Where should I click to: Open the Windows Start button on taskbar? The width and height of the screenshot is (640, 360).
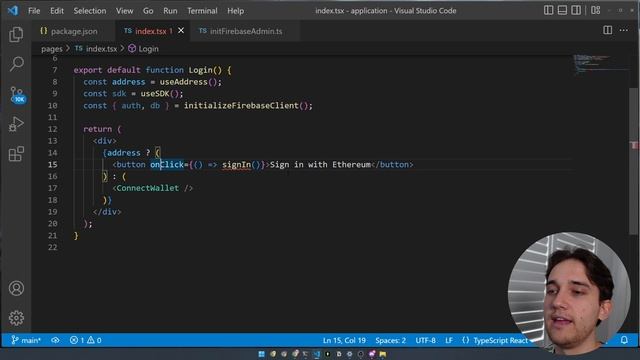pyautogui.click(x=262, y=354)
